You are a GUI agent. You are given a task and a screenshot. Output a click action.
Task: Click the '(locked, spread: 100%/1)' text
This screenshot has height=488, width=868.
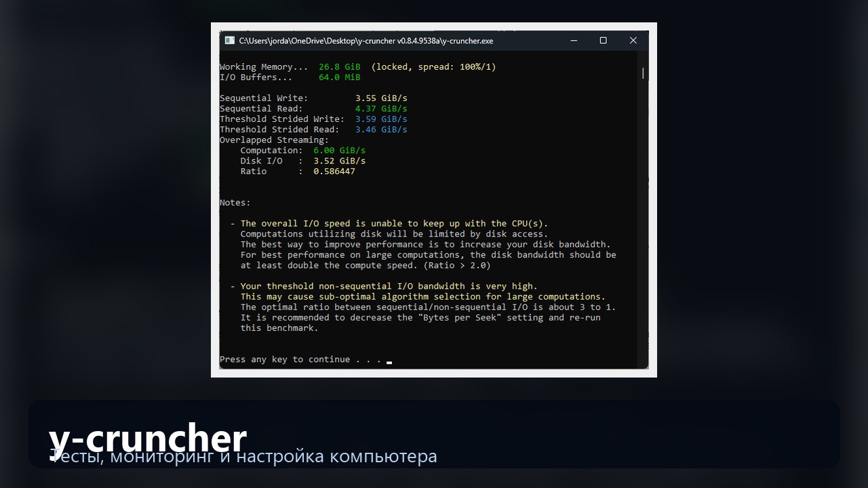[x=433, y=67]
